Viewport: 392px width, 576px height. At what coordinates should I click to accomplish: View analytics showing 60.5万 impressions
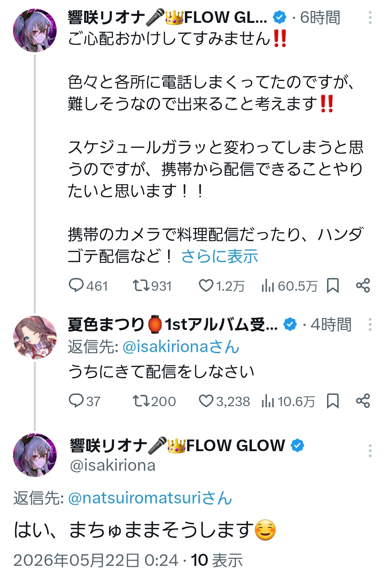289,286
